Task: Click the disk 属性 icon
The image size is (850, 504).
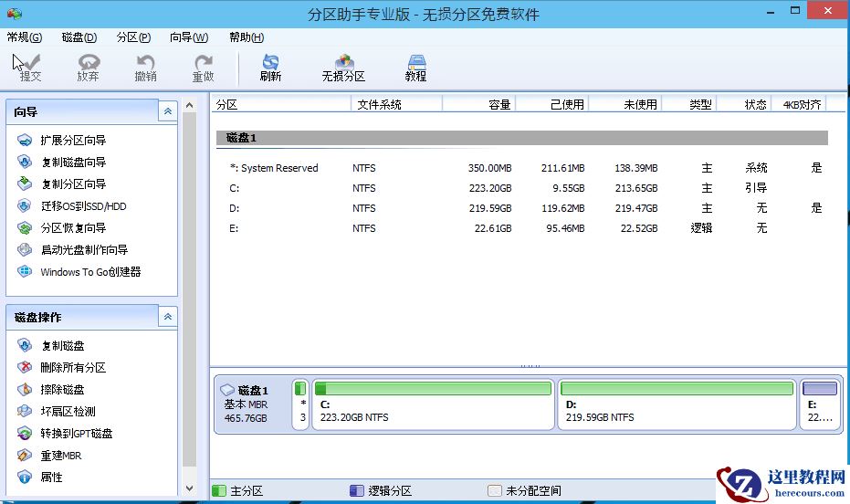Action: [25, 477]
